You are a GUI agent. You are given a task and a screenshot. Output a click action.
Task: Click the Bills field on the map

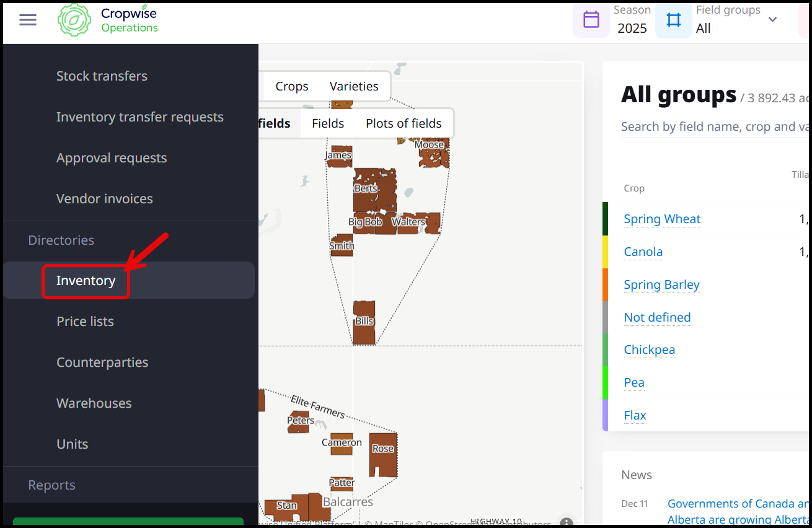click(364, 322)
